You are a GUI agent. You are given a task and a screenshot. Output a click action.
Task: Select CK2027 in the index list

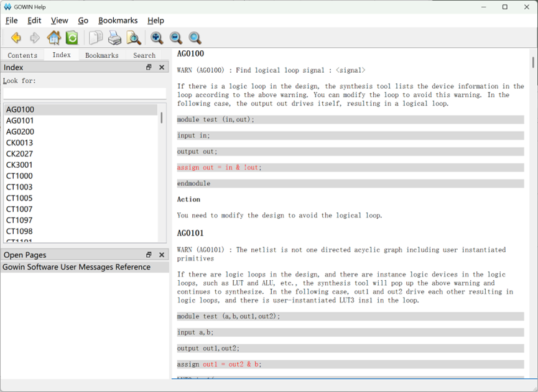[81, 154]
